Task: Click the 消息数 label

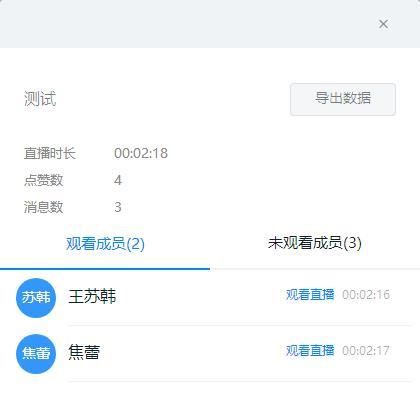Action: point(43,207)
